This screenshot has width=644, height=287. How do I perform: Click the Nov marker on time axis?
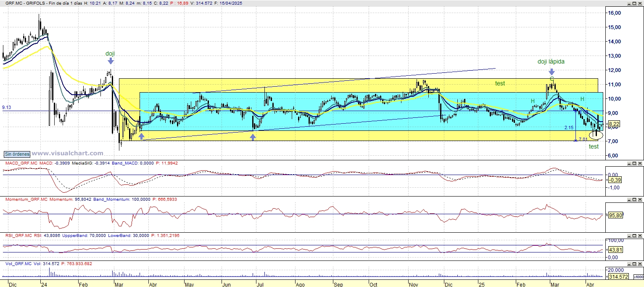pyautogui.click(x=414, y=284)
